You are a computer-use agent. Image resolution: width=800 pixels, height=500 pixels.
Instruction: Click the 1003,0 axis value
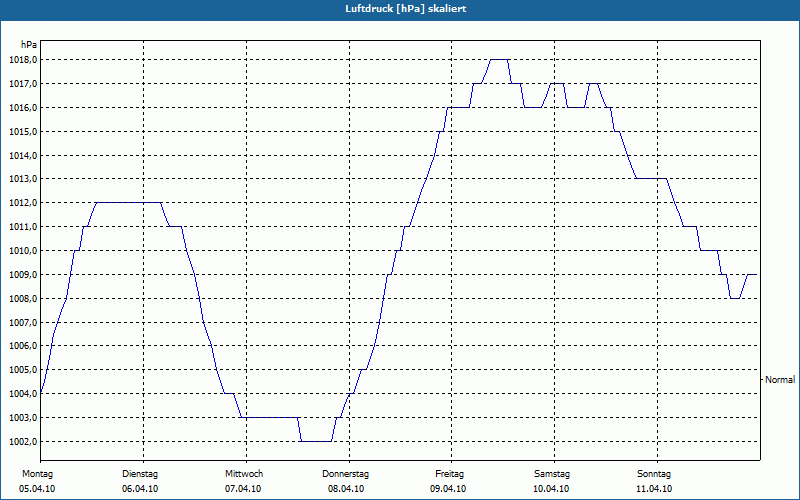click(x=22, y=418)
